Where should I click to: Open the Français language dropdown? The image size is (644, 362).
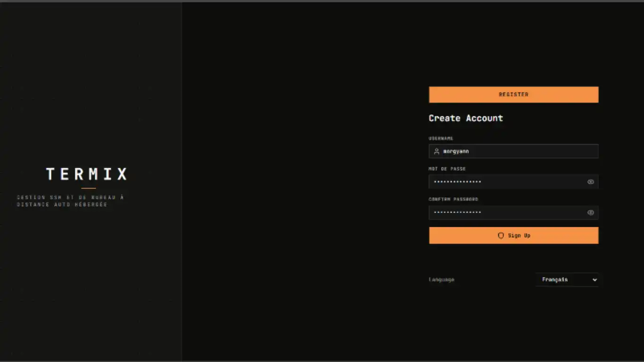coord(567,280)
